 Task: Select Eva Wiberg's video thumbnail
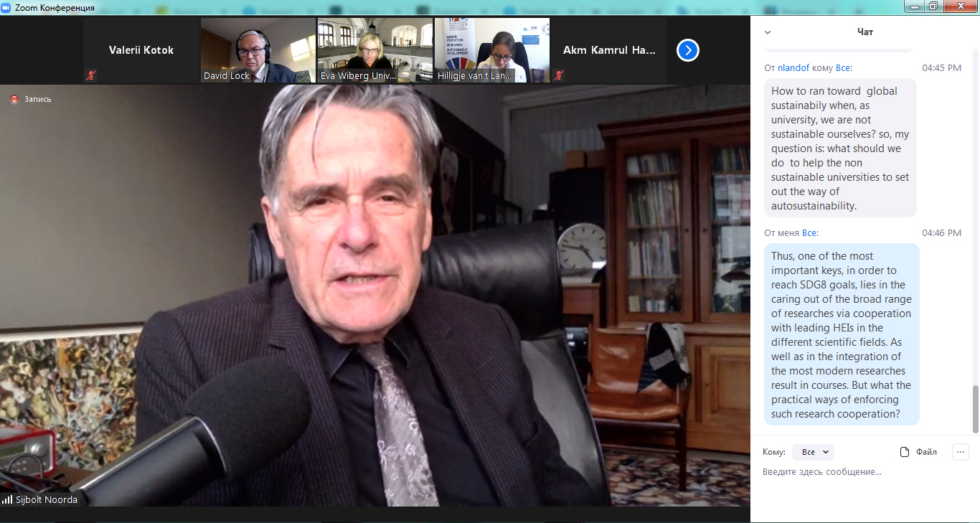(374, 50)
